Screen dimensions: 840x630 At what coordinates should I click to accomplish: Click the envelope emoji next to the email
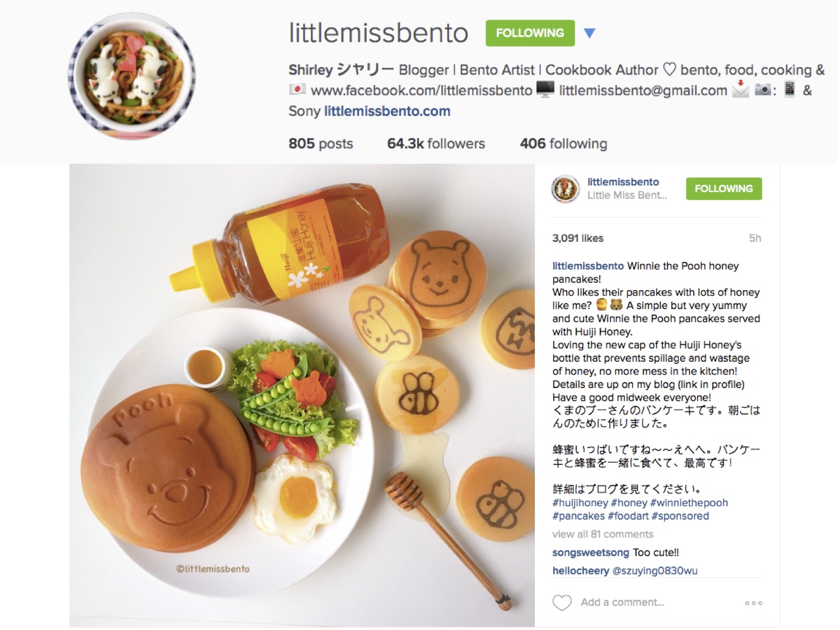[740, 89]
